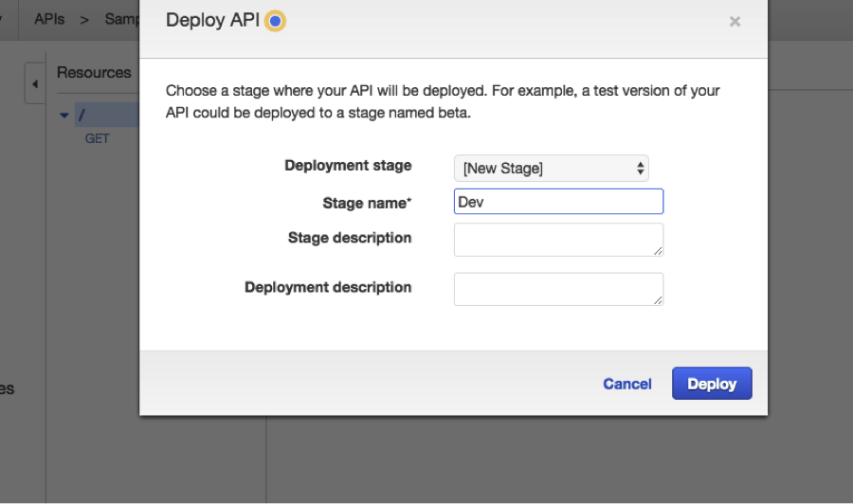Screen dimensions: 853x504
Task: Click the Stage name label
Action: 367,203
